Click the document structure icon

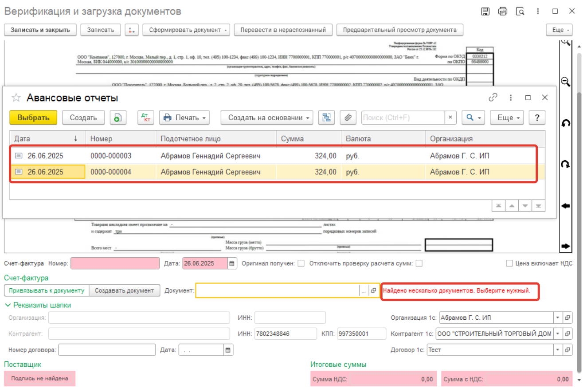click(326, 118)
